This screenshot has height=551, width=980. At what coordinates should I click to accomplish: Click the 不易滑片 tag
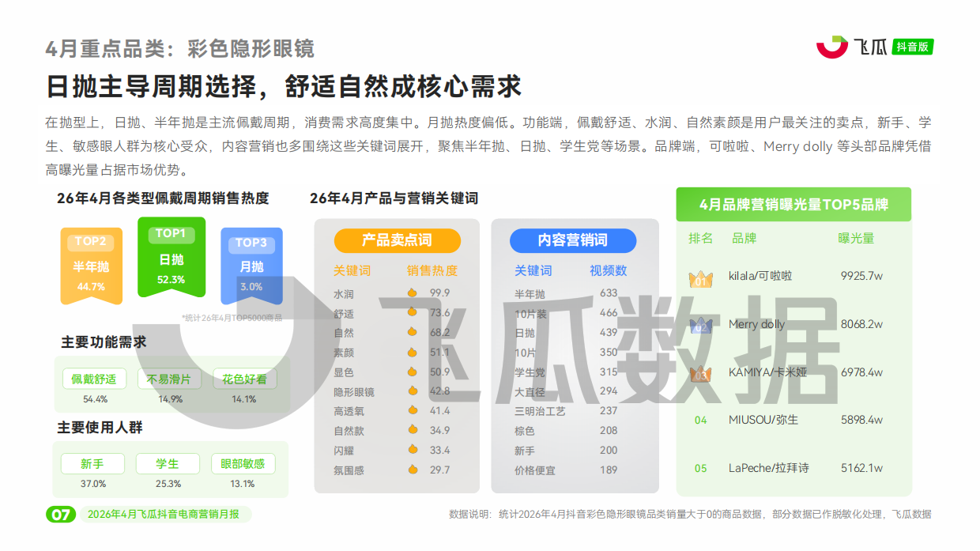click(x=169, y=379)
